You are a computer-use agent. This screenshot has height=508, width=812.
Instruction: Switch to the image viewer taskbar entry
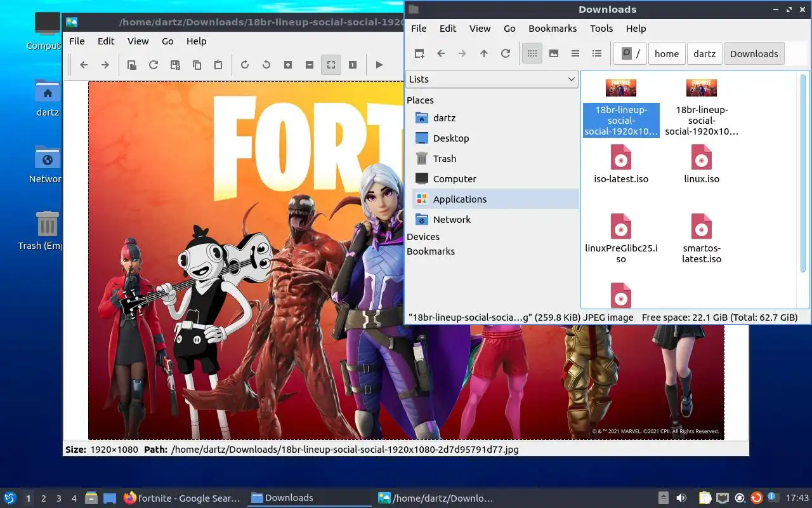[436, 498]
